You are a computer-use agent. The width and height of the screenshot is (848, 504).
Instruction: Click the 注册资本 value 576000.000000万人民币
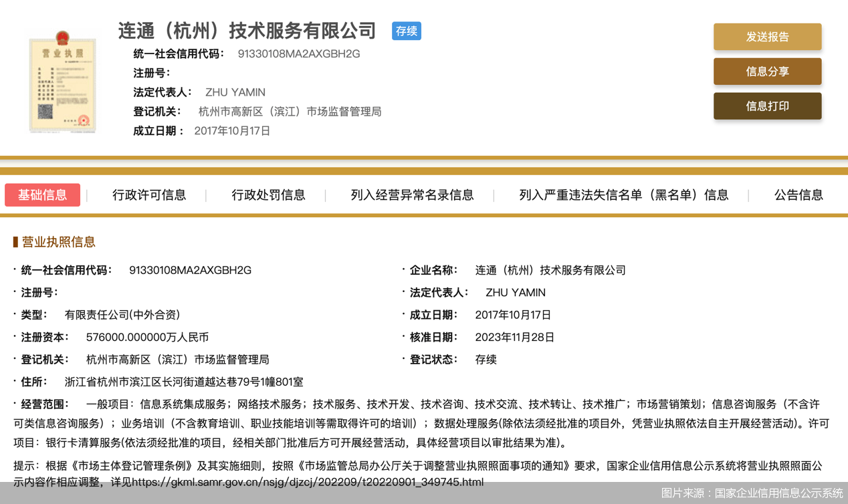click(147, 338)
